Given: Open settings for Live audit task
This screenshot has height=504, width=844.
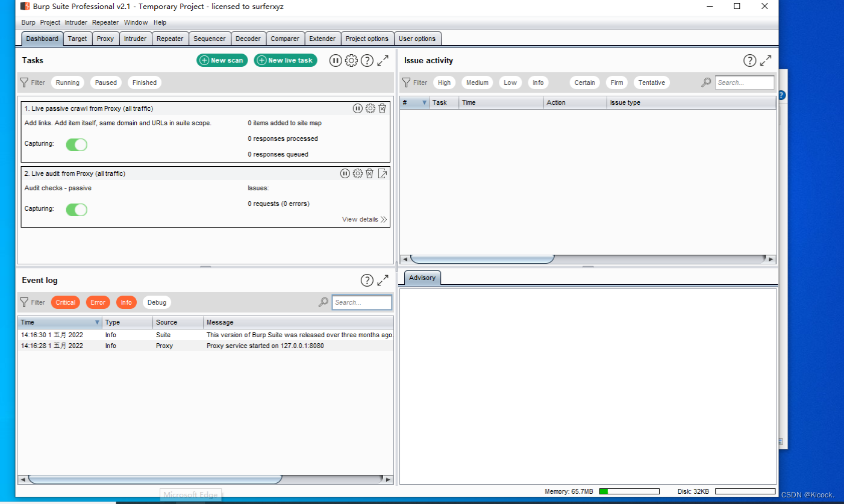Looking at the screenshot, I should pyautogui.click(x=358, y=173).
